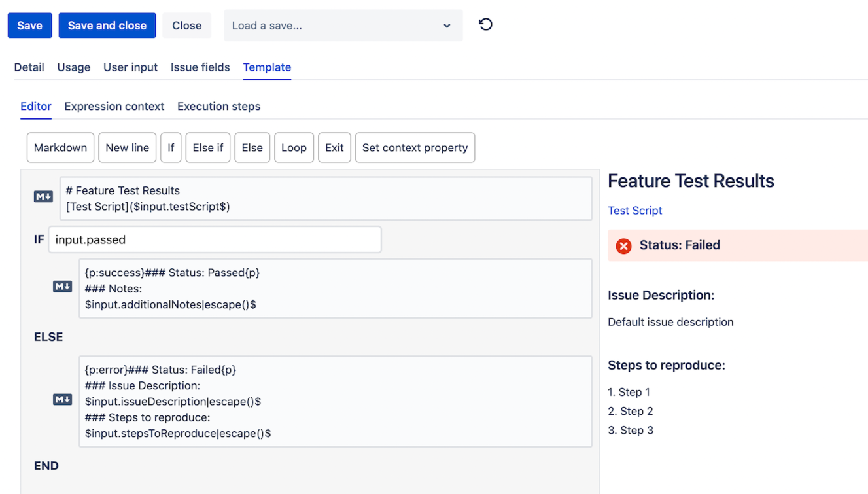Viewport: 868px width, 494px height.
Task: Click the red error icon beside Status: Failed
Action: (623, 245)
